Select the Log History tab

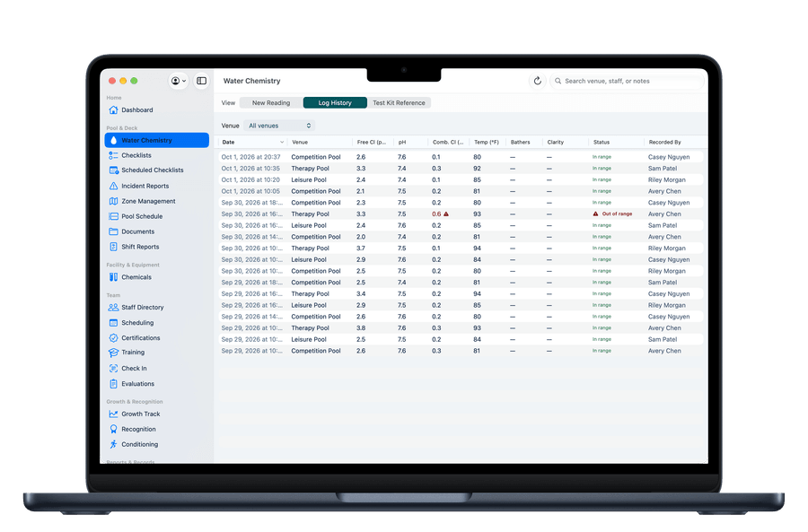pyautogui.click(x=335, y=103)
